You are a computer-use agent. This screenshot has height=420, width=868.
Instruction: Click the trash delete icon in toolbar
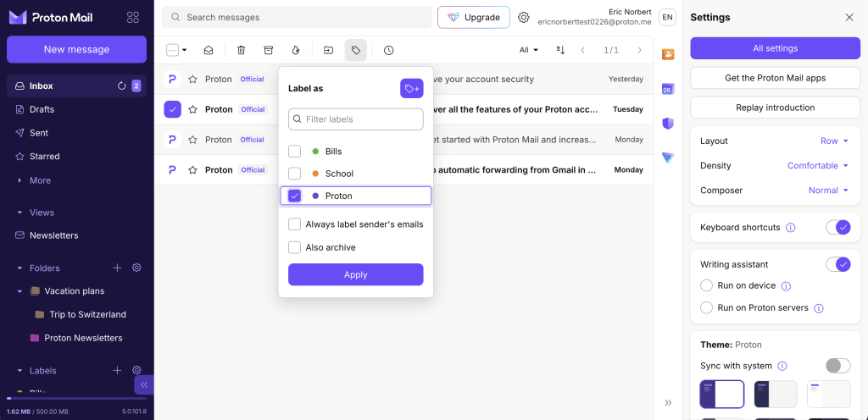click(x=242, y=50)
